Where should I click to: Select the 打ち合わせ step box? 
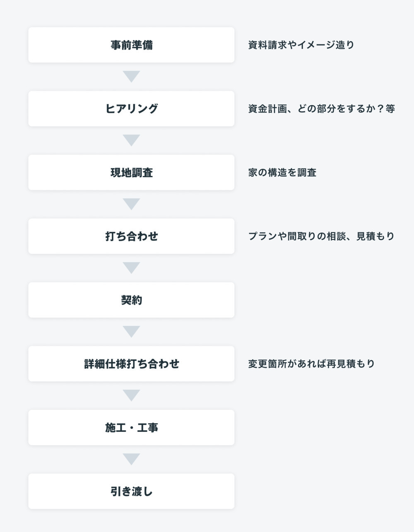pyautogui.click(x=131, y=236)
